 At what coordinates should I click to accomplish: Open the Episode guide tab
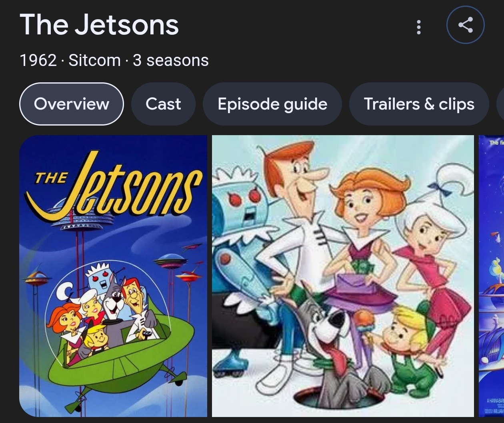pyautogui.click(x=272, y=104)
